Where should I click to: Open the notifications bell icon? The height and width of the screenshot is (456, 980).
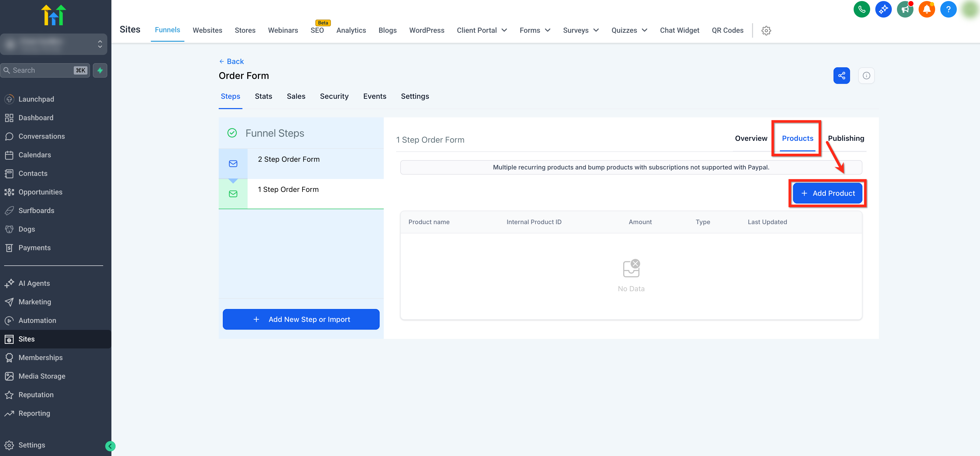coord(926,9)
